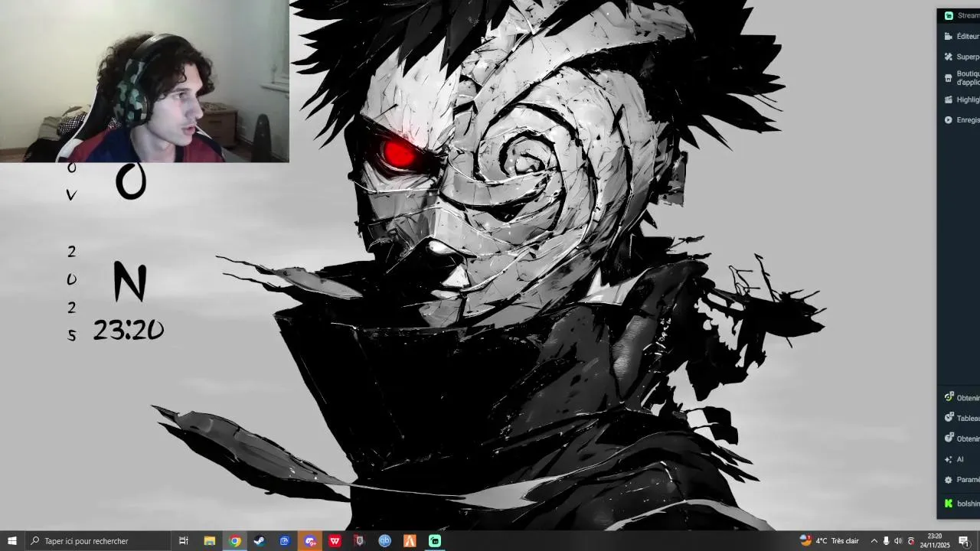Open the Windows notification center icon
The height and width of the screenshot is (551, 980).
pyautogui.click(x=964, y=541)
